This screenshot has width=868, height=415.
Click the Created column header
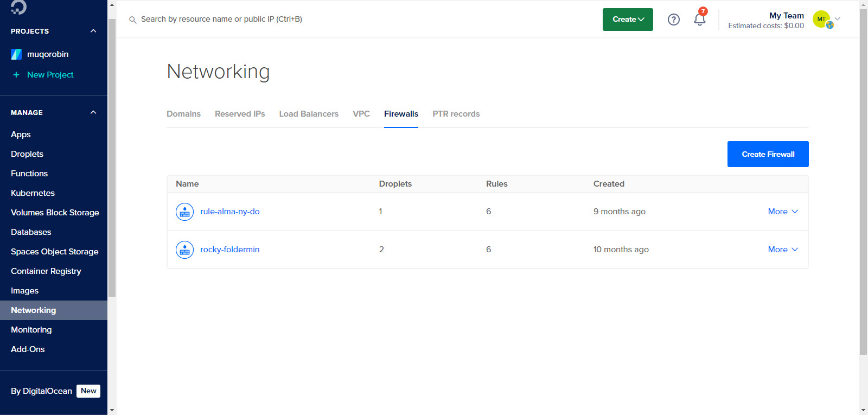pyautogui.click(x=609, y=184)
